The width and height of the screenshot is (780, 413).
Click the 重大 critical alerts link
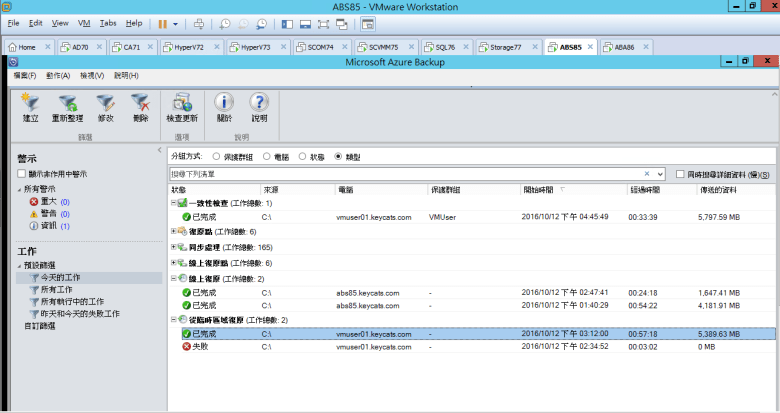[48, 201]
